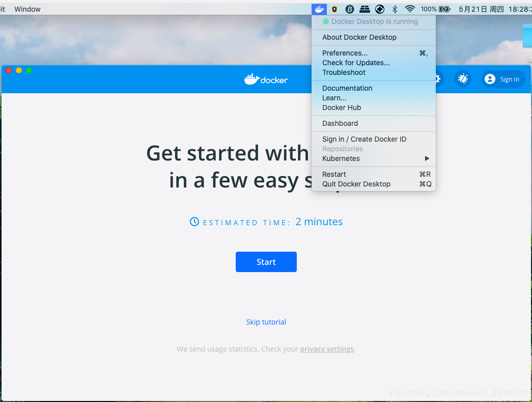
Task: Open the Window menu in menu bar
Action: click(27, 9)
